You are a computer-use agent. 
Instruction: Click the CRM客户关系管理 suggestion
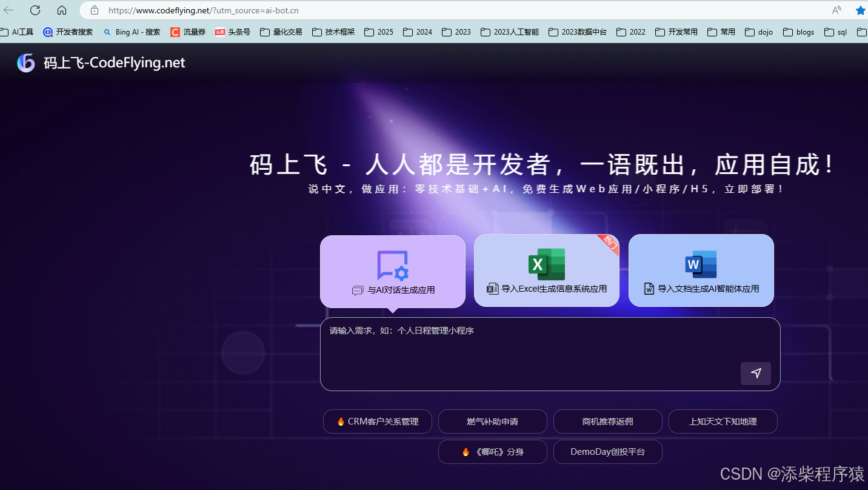[378, 421]
